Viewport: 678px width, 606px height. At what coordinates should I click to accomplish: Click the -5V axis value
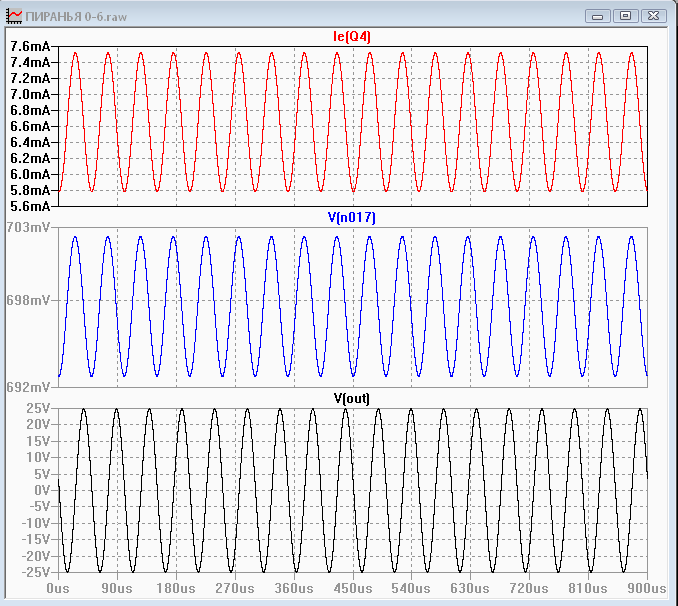pos(39,507)
